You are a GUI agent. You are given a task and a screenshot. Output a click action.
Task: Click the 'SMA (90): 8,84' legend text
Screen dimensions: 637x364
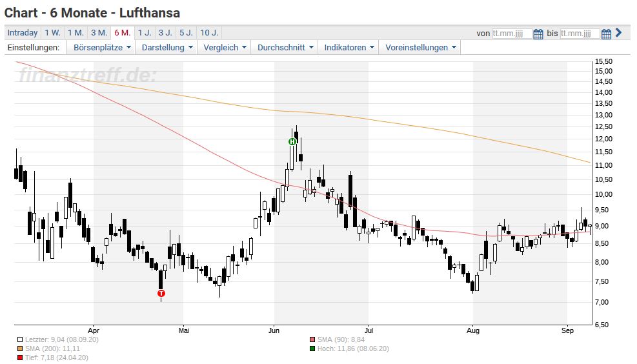click(x=341, y=339)
